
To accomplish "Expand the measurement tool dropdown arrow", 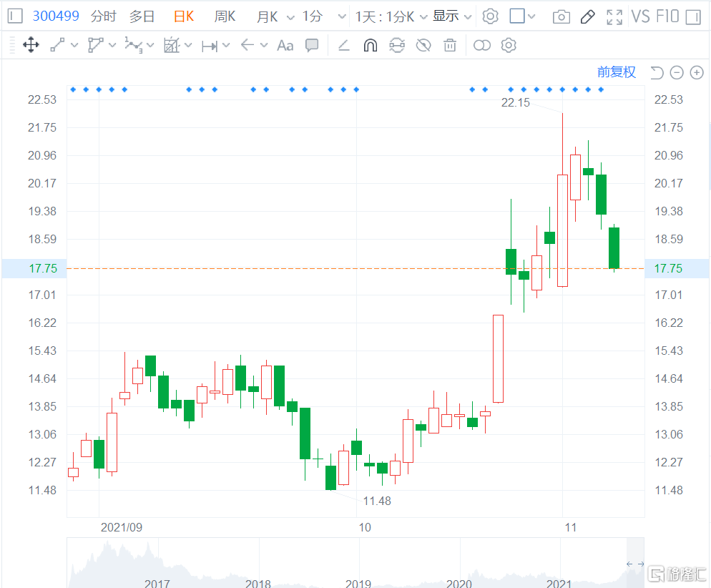I will pos(189,45).
